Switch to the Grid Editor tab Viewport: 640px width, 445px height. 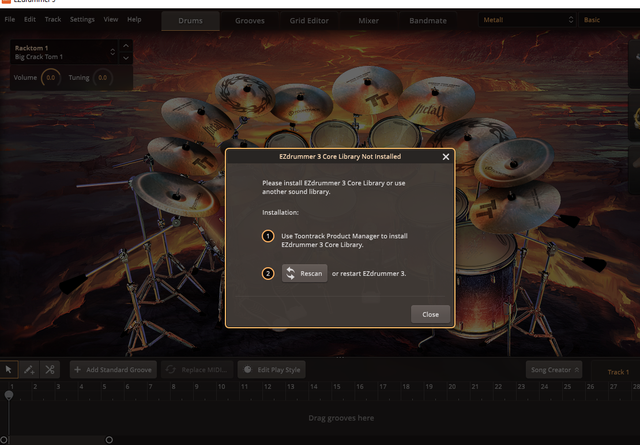pos(309,21)
